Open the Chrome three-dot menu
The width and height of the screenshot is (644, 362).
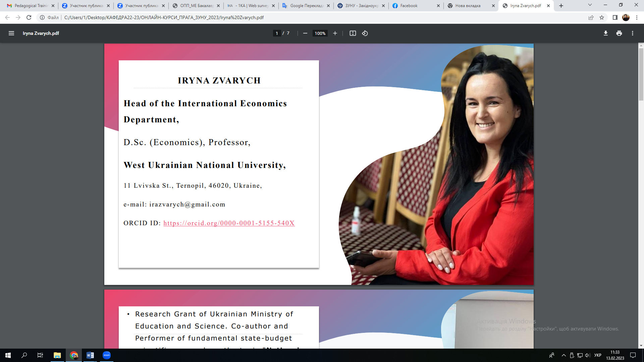coord(637,17)
